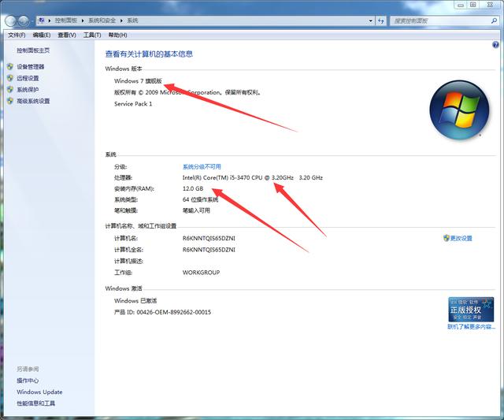Open 操作中心 link
Viewport: 504px width, 420px height.
pyautogui.click(x=28, y=381)
